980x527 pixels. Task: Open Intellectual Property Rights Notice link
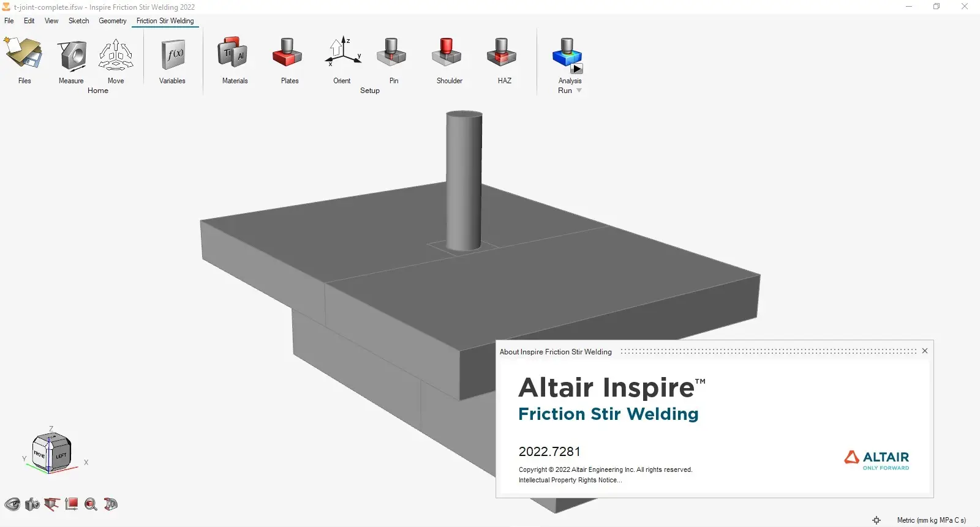[x=570, y=480]
